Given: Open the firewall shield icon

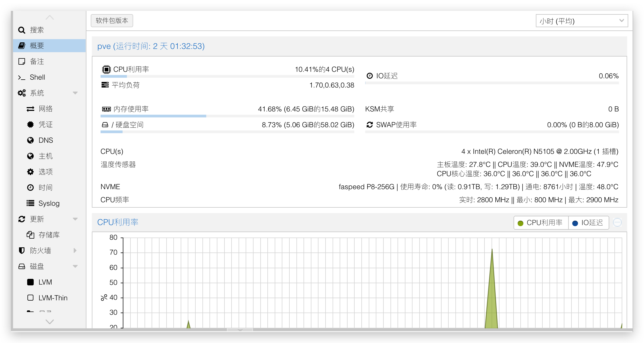Looking at the screenshot, I should point(22,251).
